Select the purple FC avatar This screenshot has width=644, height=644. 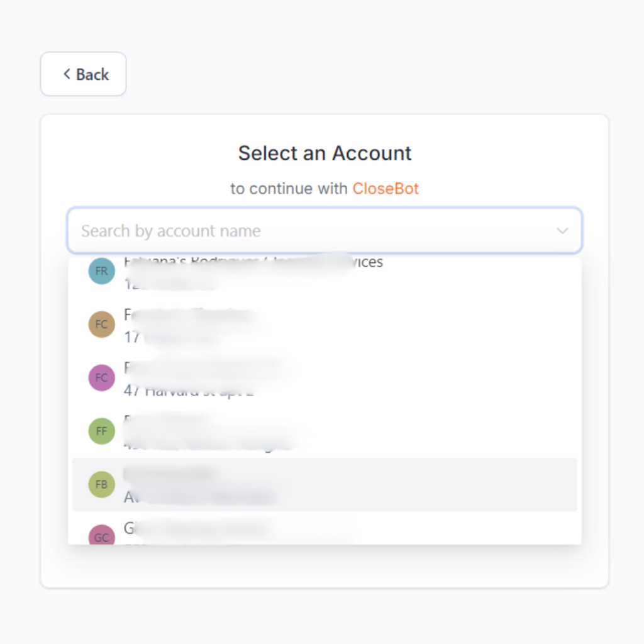[x=101, y=378]
